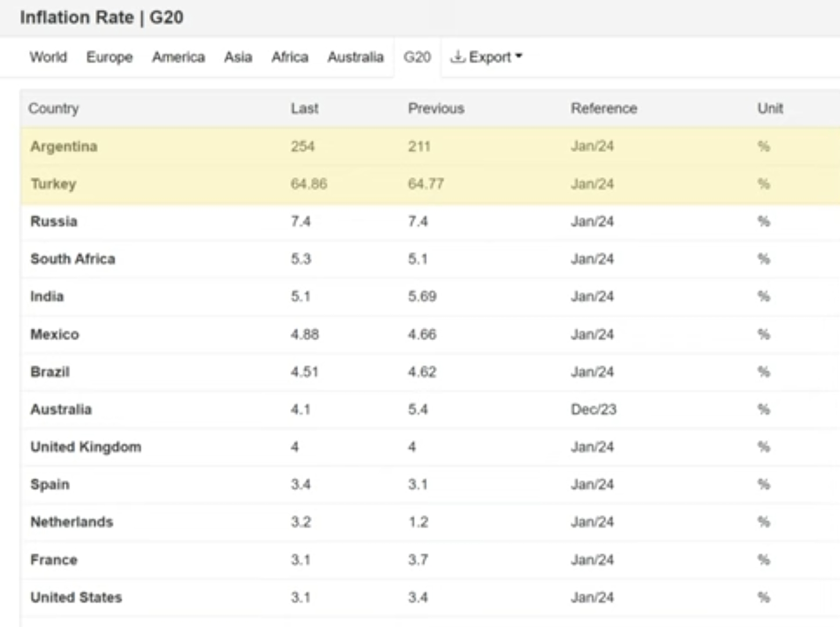840x627 pixels.
Task: Sort by the Reference column header
Action: [604, 109]
